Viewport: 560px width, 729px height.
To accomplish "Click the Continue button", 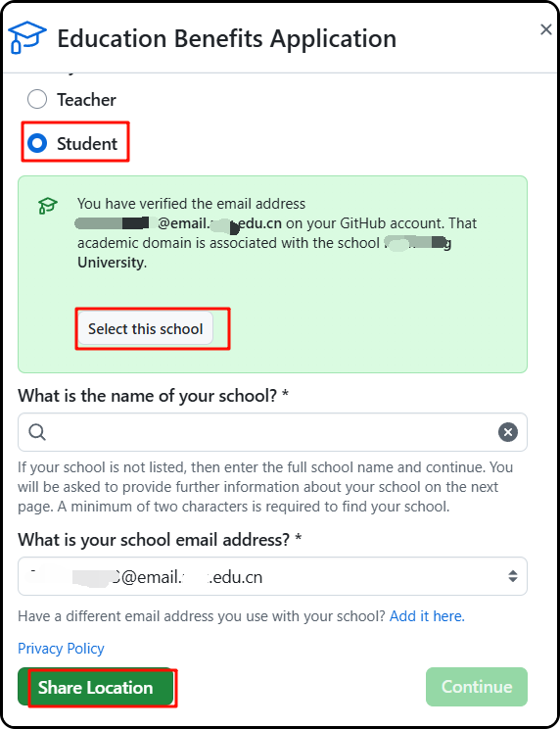I will tap(477, 687).
